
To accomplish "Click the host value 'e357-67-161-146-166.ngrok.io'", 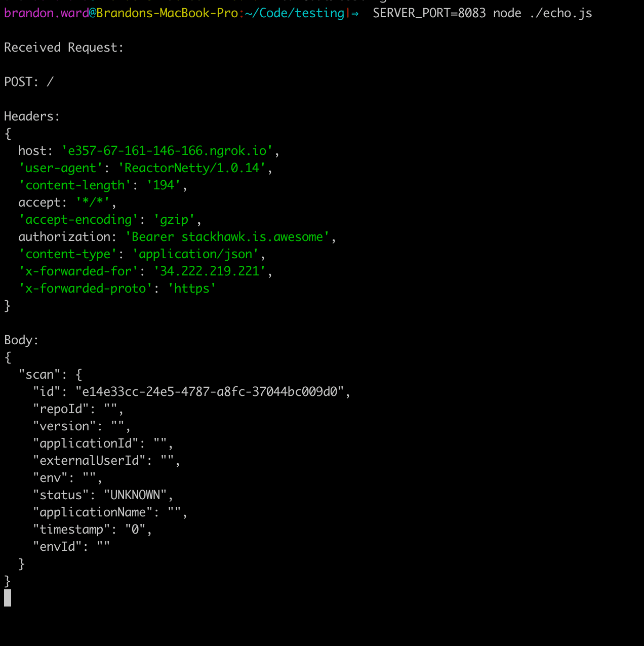I will coord(167,151).
